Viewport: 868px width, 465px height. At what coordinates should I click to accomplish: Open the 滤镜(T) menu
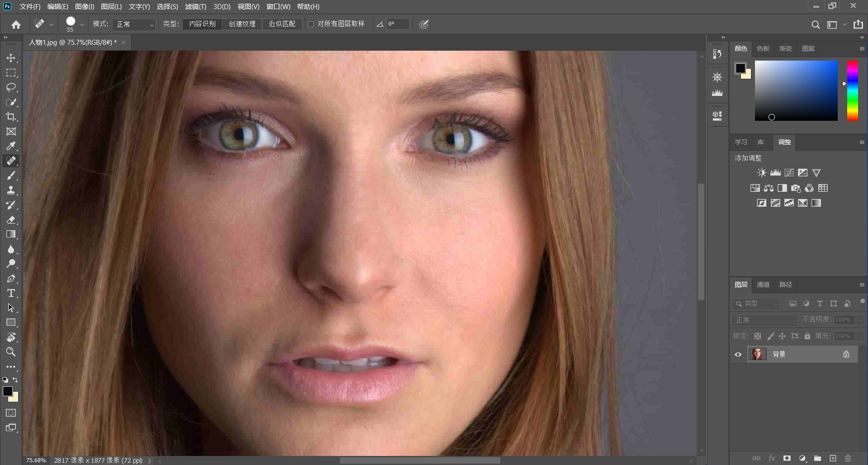coord(195,6)
